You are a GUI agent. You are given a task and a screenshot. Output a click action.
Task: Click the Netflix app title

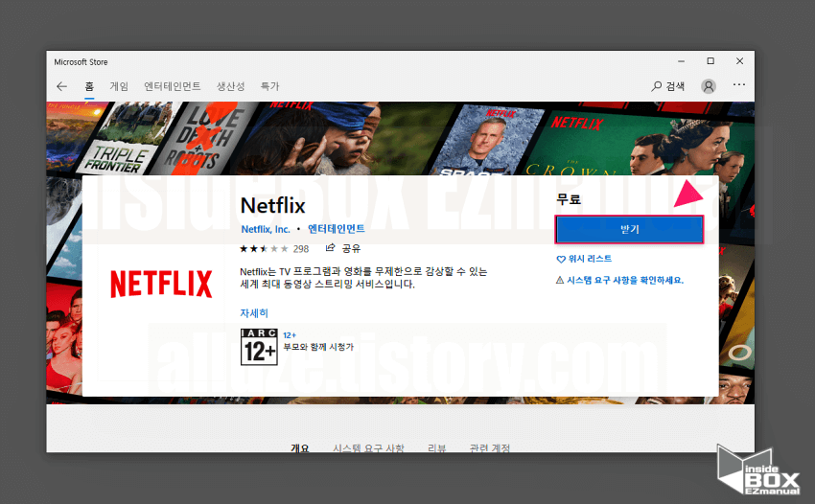tap(273, 206)
